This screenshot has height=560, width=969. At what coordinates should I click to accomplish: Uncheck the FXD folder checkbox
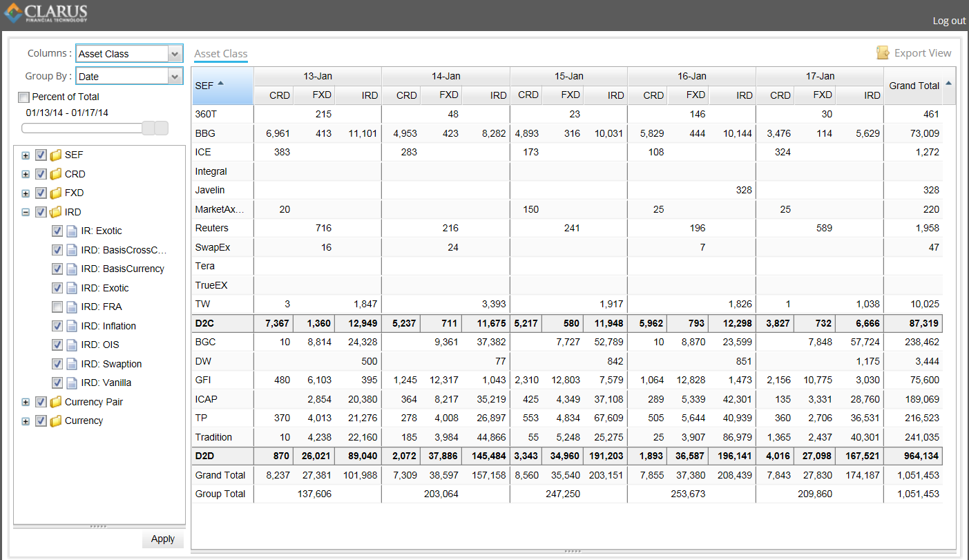tap(41, 193)
